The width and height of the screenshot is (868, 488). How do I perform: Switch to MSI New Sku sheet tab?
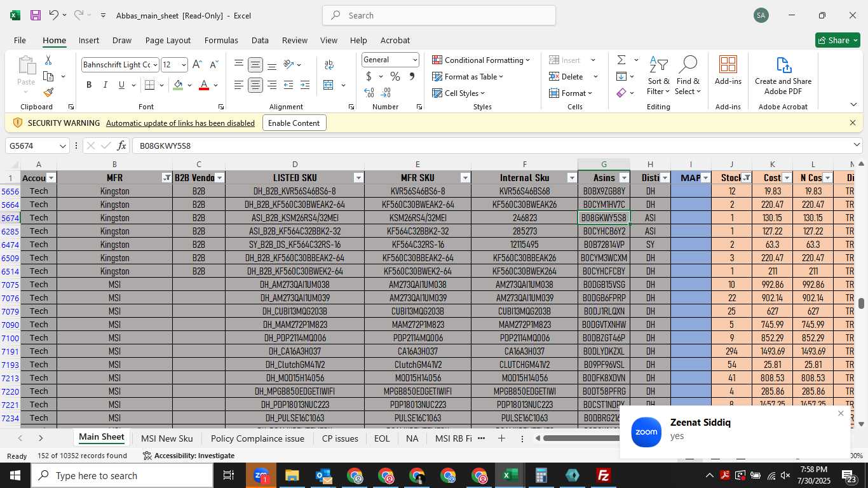click(x=166, y=438)
